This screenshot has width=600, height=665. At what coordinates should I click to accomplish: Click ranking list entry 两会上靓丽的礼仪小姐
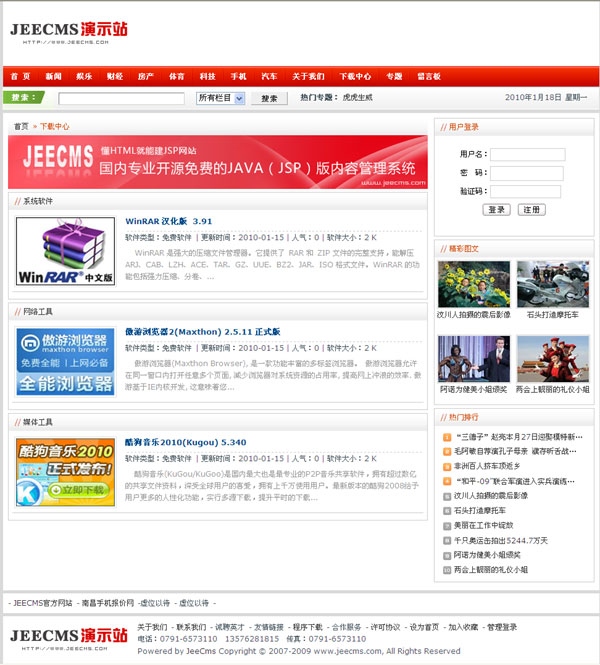pos(491,570)
